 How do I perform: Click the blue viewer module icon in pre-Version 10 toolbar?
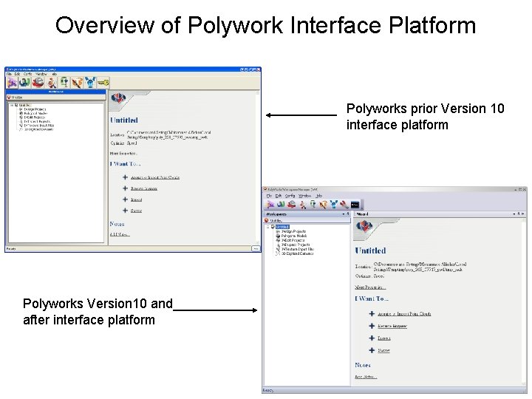point(90,83)
